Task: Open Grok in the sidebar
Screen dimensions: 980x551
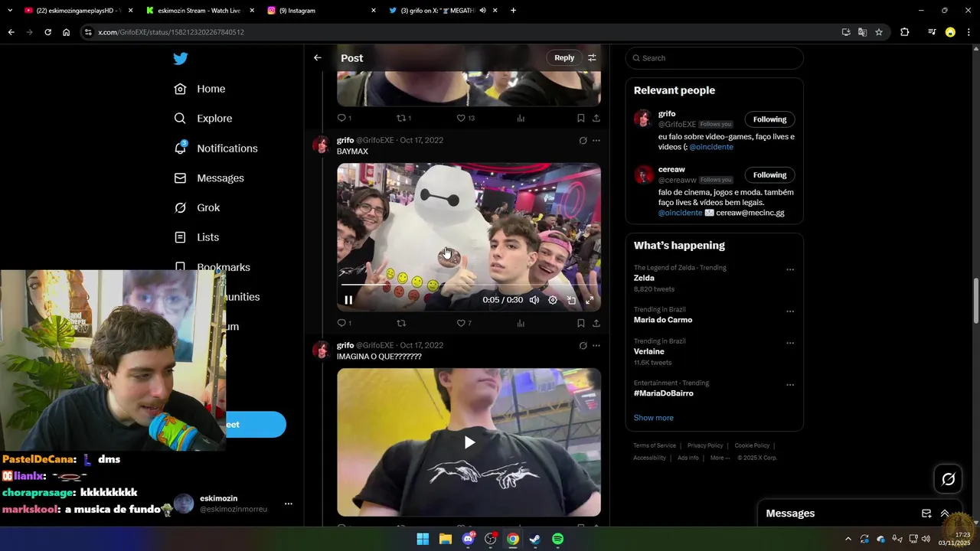Action: tap(197, 208)
